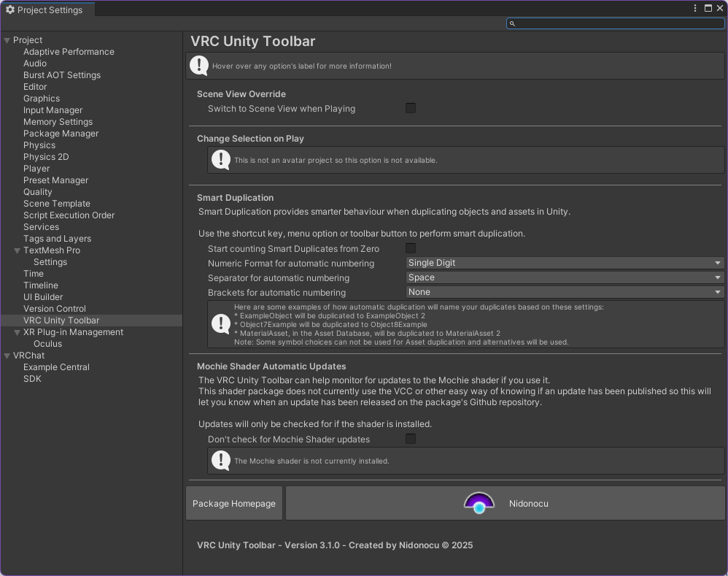Open TextMesh Pro Settings sub-item
The image size is (728, 576).
pyautogui.click(x=50, y=262)
